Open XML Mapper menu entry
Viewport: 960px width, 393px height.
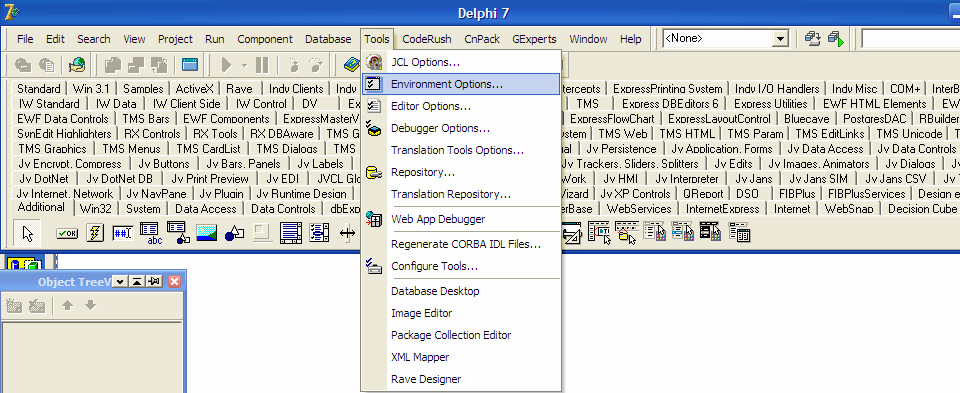(460, 357)
